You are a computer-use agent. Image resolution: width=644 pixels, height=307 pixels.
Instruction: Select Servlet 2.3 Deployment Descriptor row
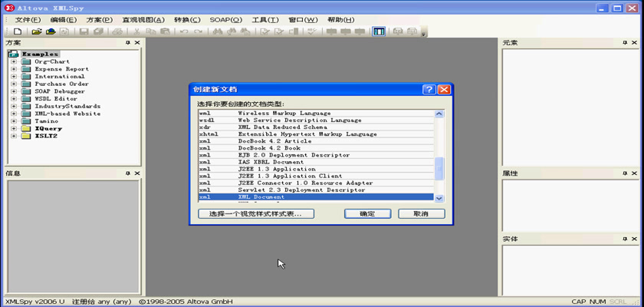tap(316, 190)
